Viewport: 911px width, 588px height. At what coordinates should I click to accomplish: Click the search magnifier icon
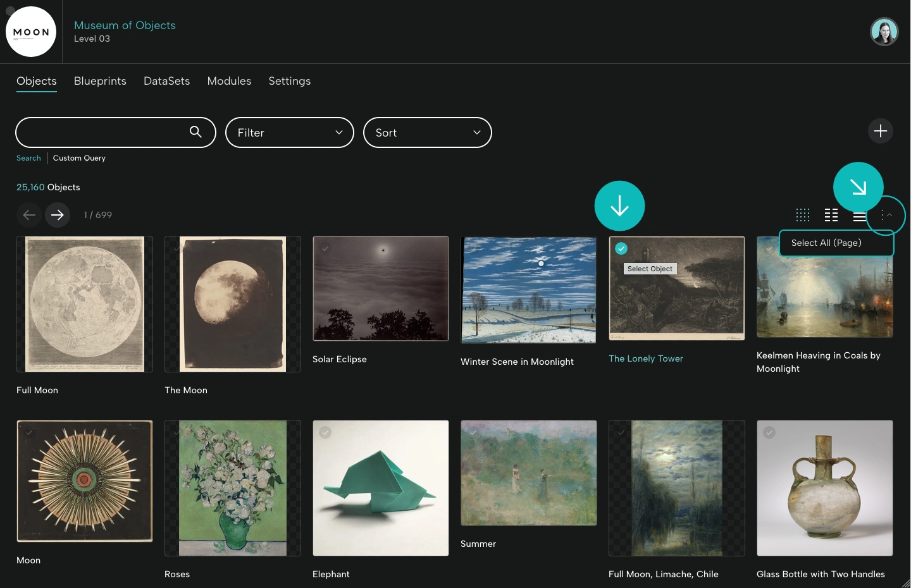(195, 132)
